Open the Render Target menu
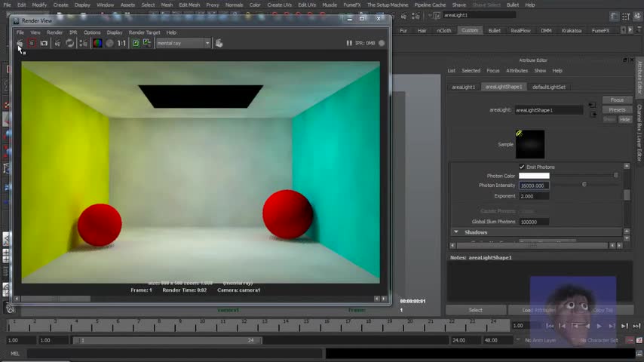 [144, 32]
